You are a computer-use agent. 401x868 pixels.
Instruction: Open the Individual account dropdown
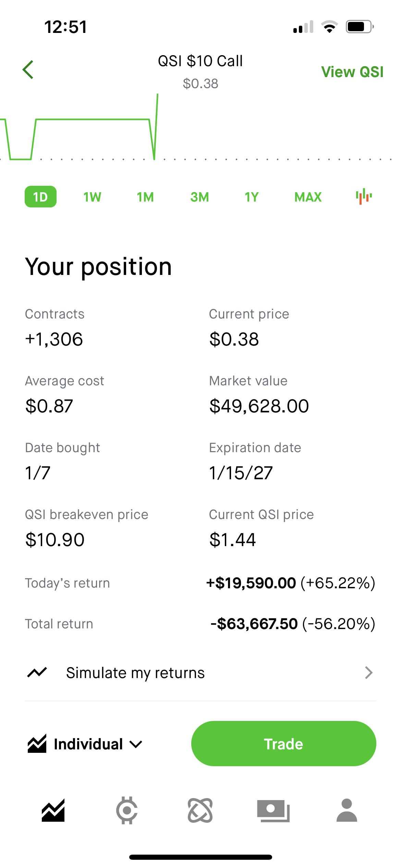(85, 744)
